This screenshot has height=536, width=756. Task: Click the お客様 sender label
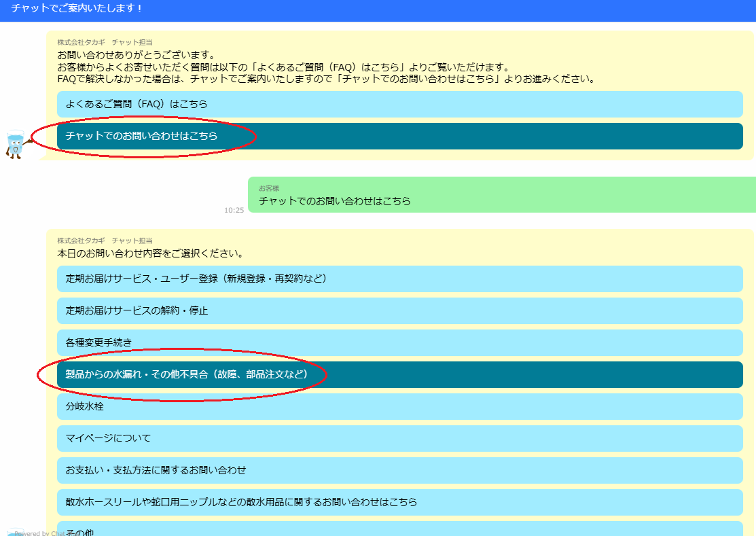click(269, 188)
